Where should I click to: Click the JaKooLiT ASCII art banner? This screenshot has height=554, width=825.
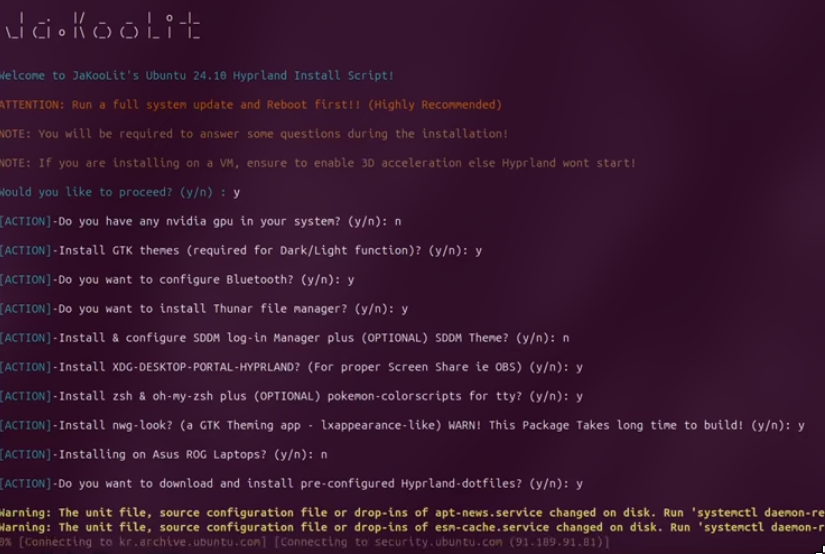(x=103, y=26)
